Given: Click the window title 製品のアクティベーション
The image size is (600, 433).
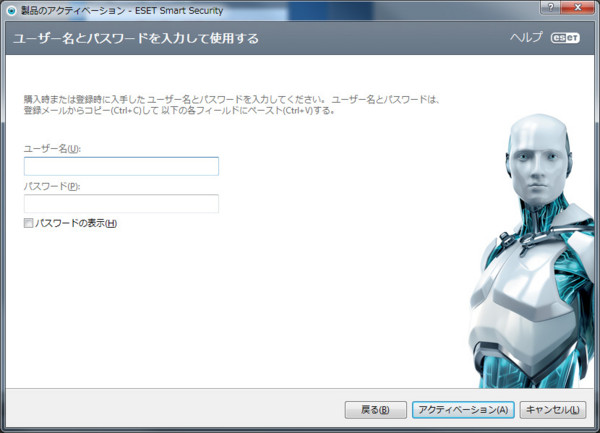Looking at the screenshot, I should coord(73,11).
